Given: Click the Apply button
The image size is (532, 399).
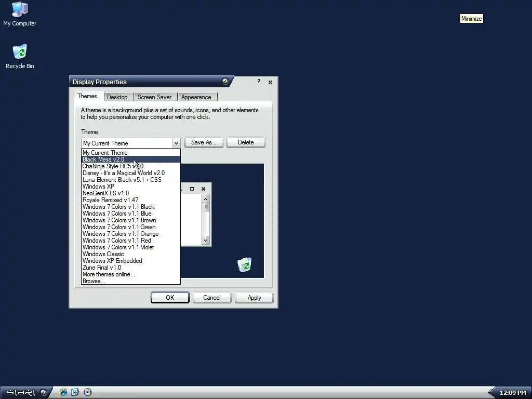Looking at the screenshot, I should pos(254,298).
